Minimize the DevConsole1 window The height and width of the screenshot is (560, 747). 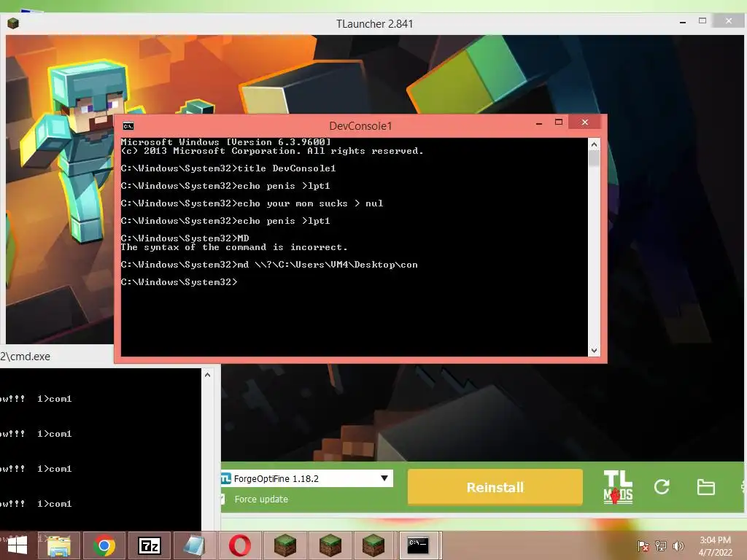click(539, 123)
